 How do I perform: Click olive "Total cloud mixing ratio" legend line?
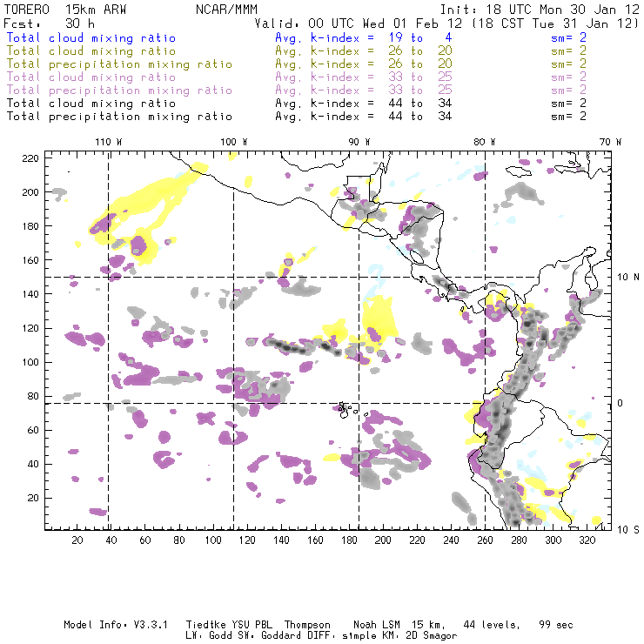coord(91,51)
